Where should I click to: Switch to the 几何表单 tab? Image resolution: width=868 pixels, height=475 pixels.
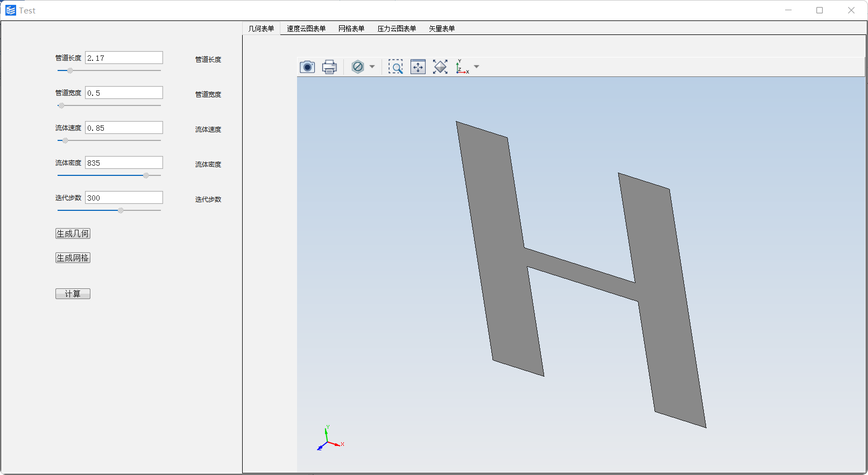pos(261,29)
